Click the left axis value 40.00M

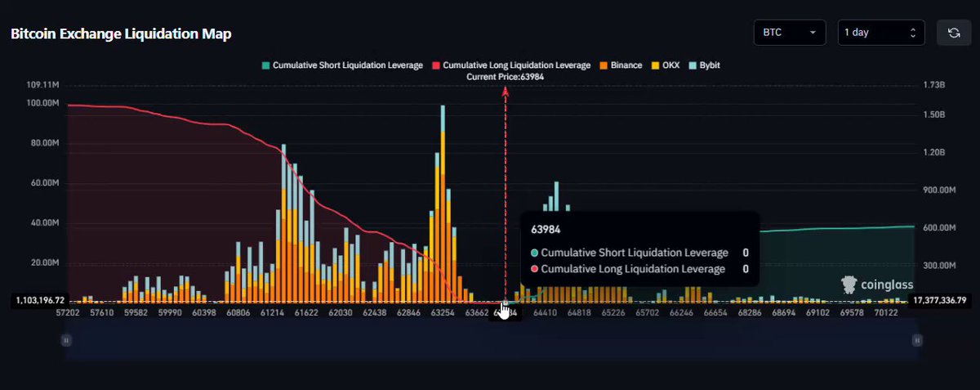point(47,223)
